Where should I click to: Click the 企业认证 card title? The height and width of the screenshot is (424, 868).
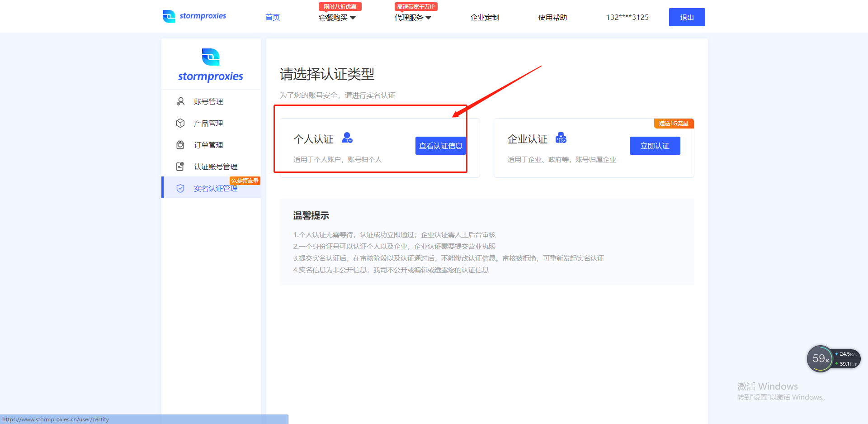click(528, 139)
